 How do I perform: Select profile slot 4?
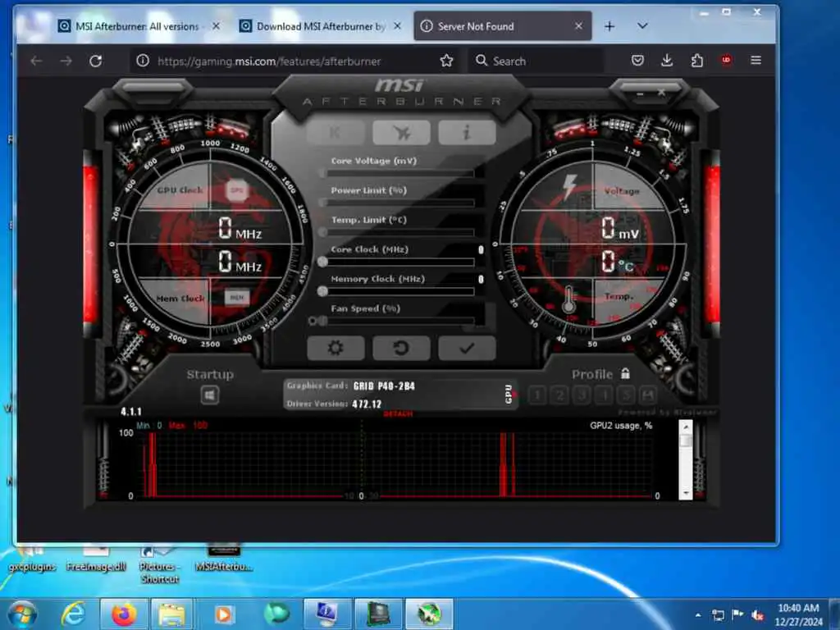click(x=604, y=395)
